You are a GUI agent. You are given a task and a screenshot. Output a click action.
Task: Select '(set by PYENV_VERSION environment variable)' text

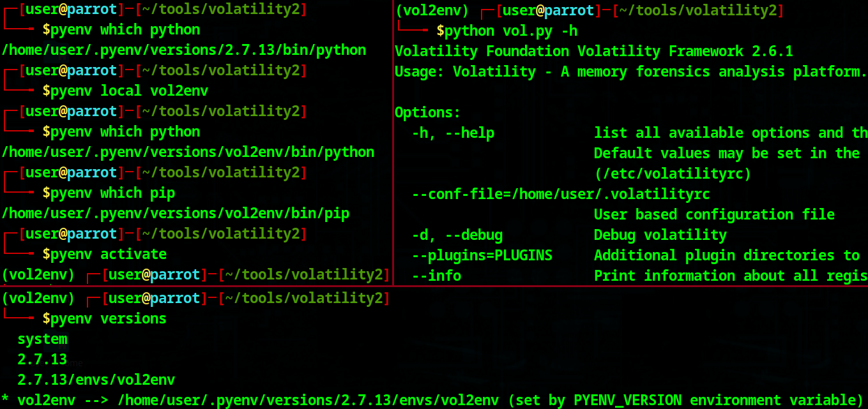click(687, 400)
